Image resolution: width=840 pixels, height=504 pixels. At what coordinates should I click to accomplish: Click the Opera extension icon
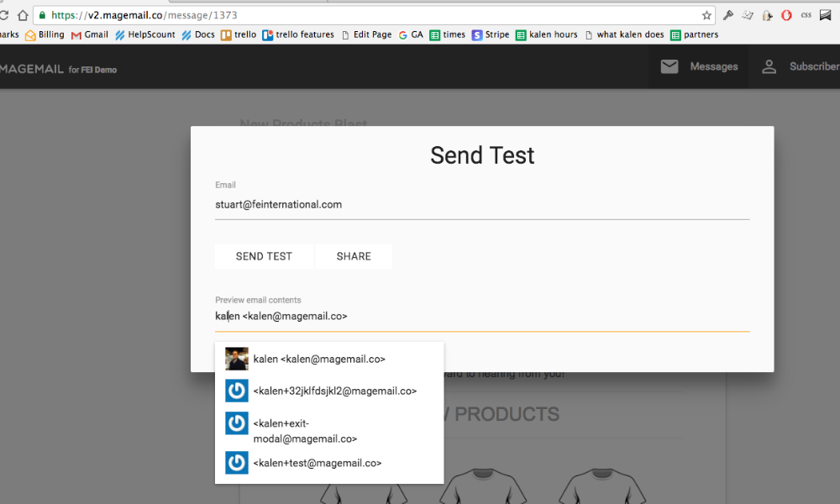(786, 15)
